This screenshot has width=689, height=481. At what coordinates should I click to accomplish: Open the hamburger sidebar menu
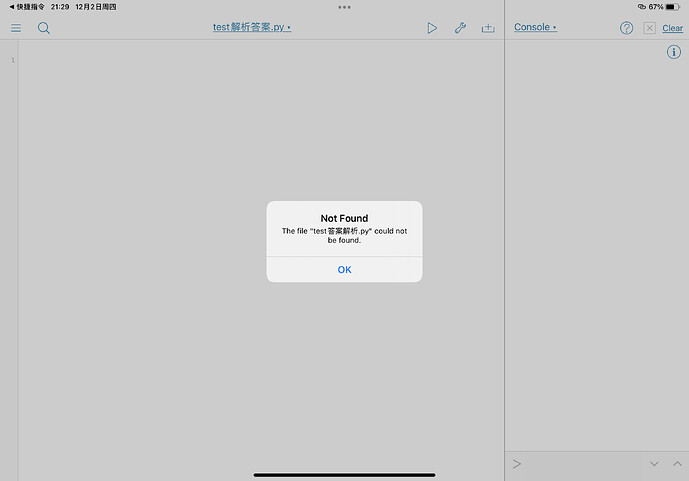pos(16,28)
